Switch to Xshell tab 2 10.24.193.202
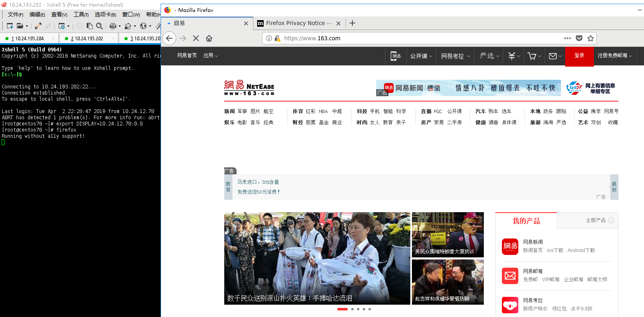The width and height of the screenshot is (644, 317). click(x=89, y=39)
